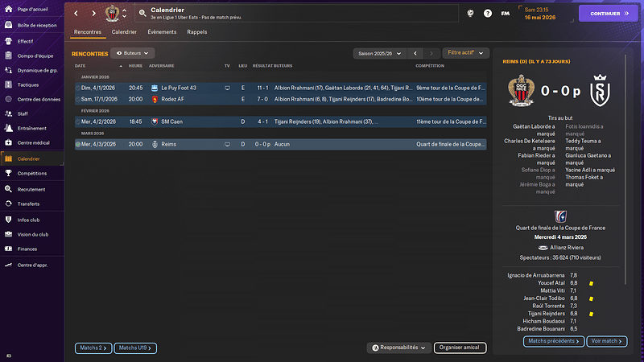Toggle checkbox on Rodez AF row
This screenshot has width=644, height=362.
[77, 99]
